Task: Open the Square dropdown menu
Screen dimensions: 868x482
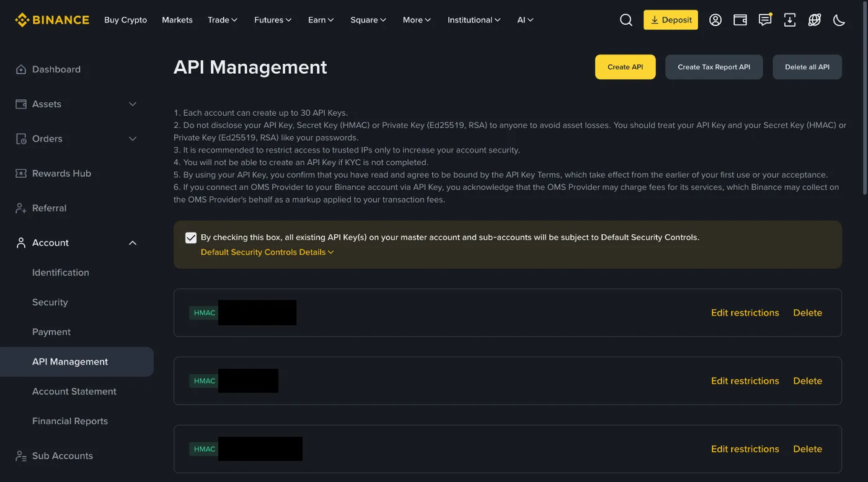Action: pyautogui.click(x=368, y=20)
